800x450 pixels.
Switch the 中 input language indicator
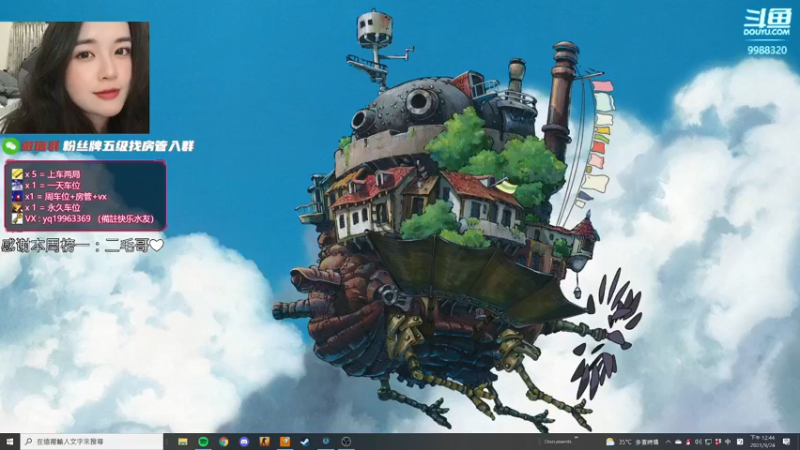coord(728,442)
